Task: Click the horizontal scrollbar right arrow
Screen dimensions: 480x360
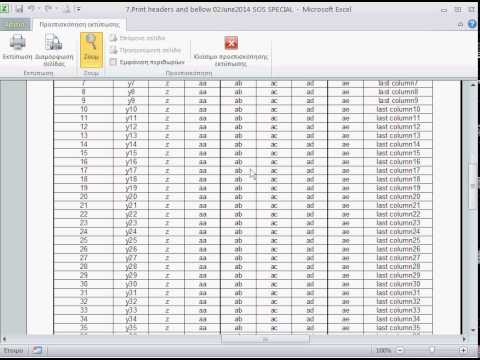Action: tap(464, 339)
